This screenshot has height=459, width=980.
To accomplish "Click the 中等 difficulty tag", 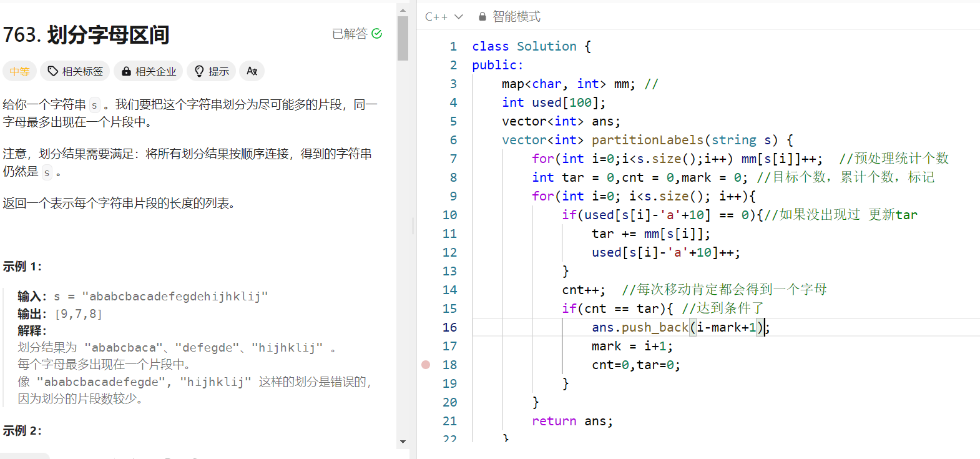I will point(19,71).
